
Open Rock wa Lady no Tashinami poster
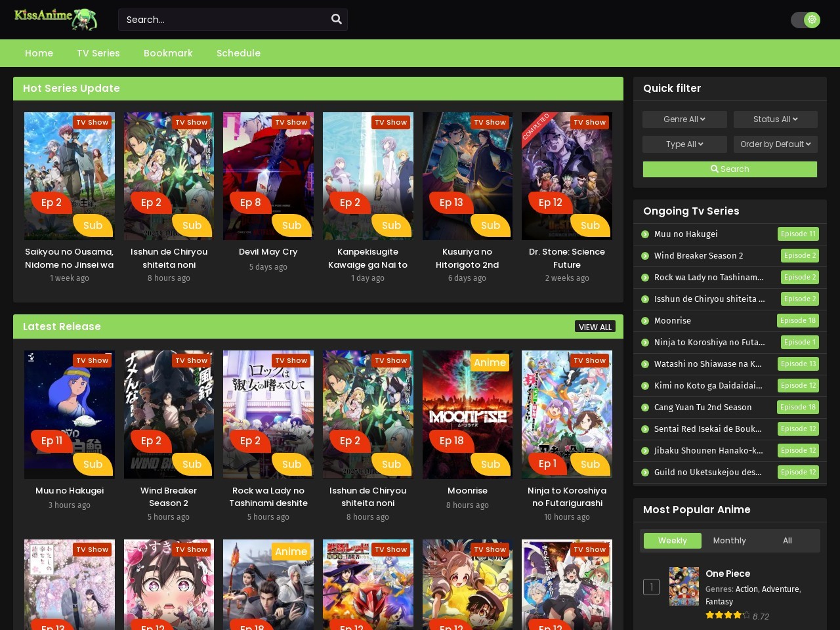coord(268,414)
